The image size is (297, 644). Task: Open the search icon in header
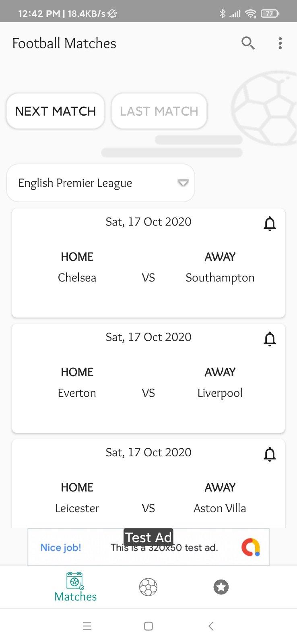[x=248, y=43]
